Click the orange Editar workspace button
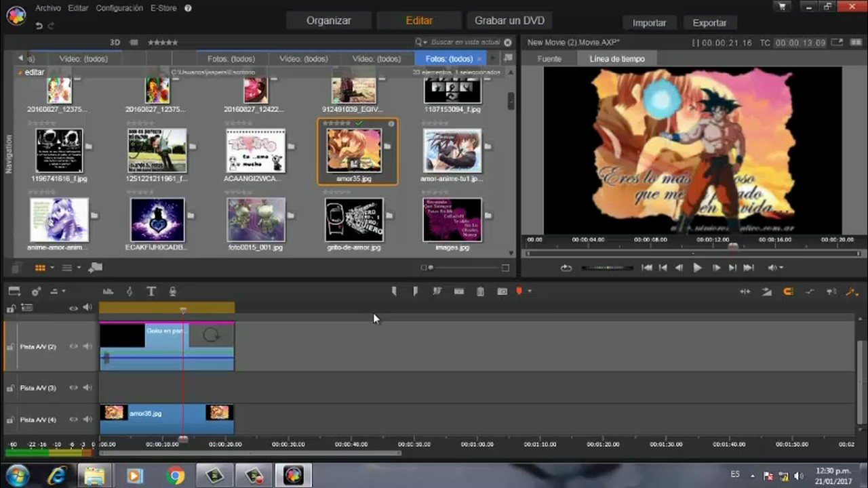Viewport: 868px width, 488px height. click(419, 20)
